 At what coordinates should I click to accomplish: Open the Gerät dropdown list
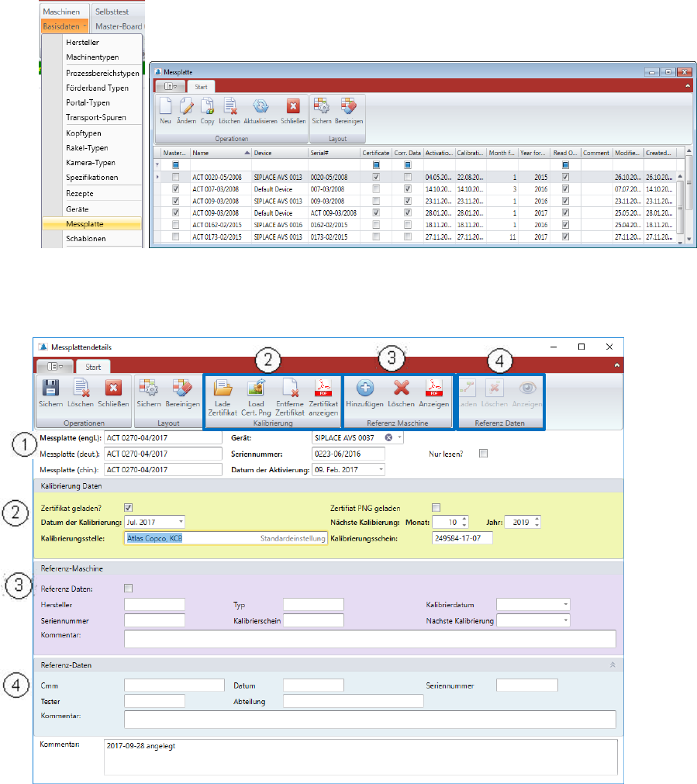pyautogui.click(x=399, y=438)
